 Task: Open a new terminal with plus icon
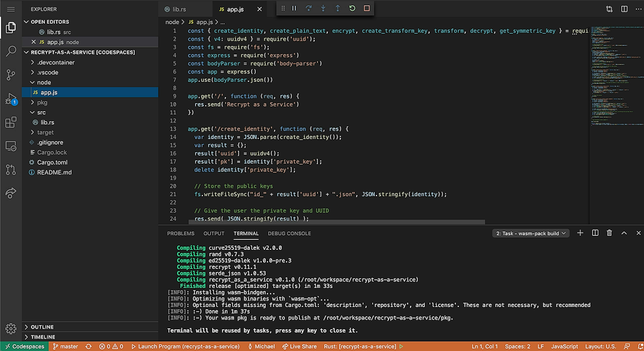(x=580, y=233)
